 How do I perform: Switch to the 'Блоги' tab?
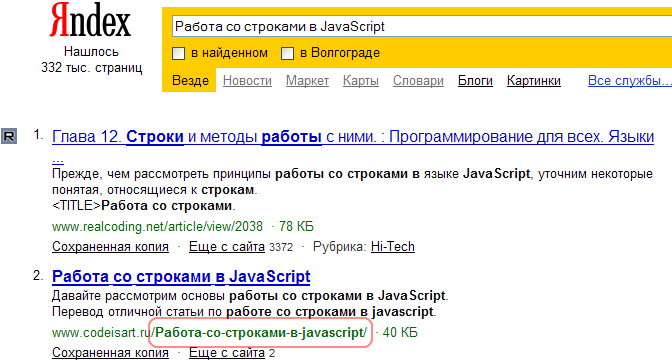click(x=475, y=81)
